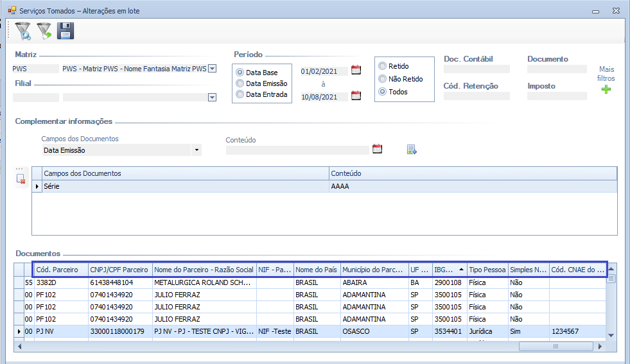
Task: Select the Data Emissão radio button
Action: [x=240, y=83]
